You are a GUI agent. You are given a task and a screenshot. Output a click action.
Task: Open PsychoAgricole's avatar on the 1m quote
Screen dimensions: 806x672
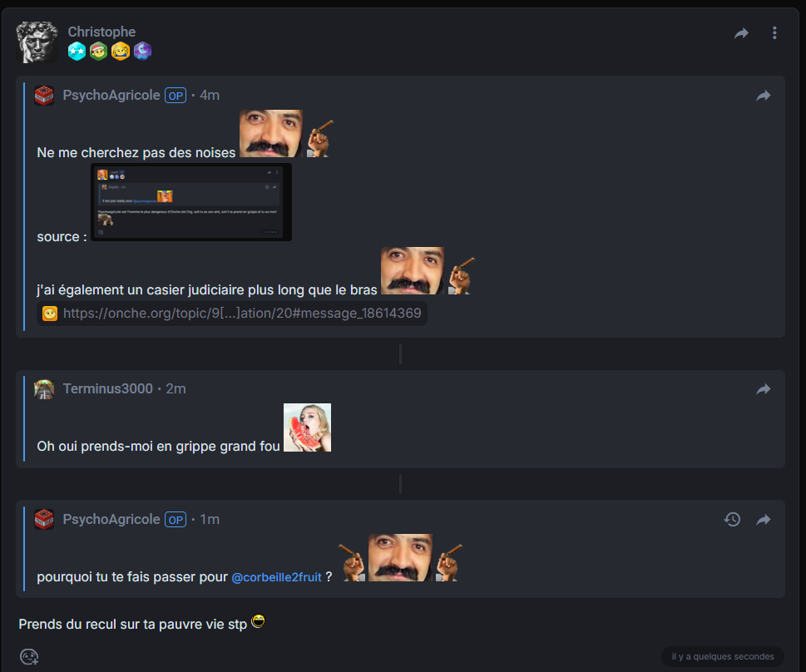click(x=44, y=519)
